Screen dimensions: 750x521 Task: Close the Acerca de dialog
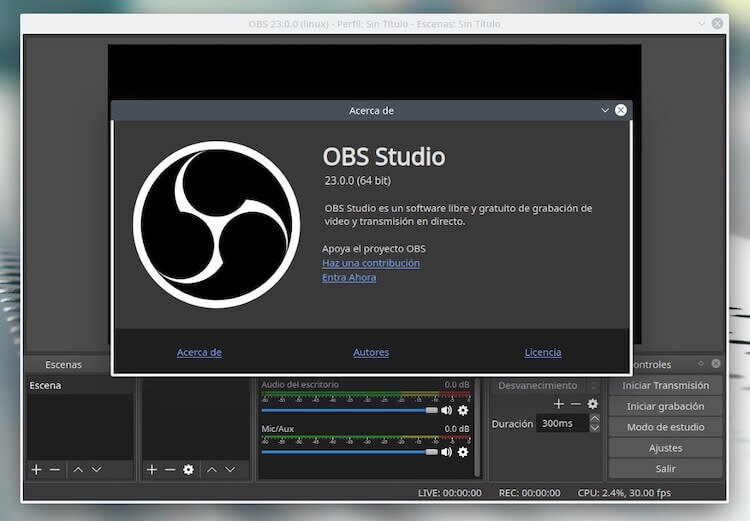(621, 111)
